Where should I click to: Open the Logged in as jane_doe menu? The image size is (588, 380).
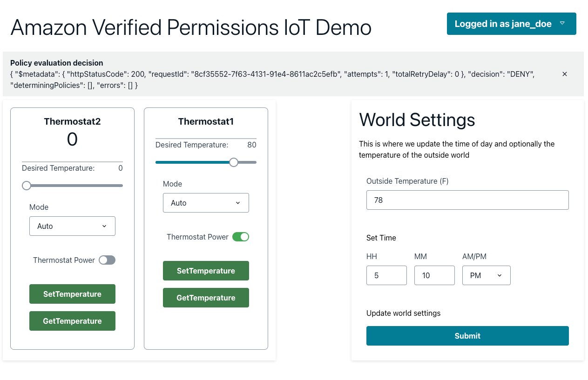click(511, 24)
